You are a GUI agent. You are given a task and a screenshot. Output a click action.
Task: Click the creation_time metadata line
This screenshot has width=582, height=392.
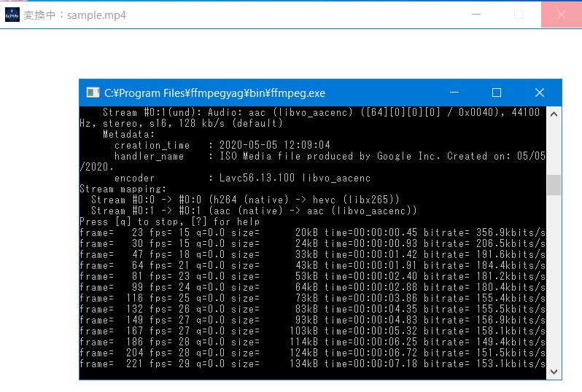point(222,145)
